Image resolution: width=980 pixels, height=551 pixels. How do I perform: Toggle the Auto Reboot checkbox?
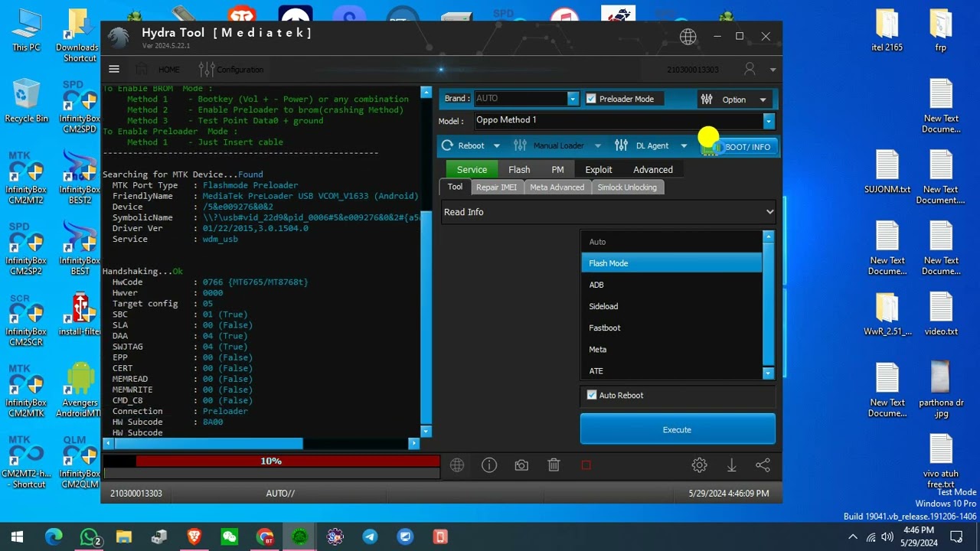pos(591,395)
